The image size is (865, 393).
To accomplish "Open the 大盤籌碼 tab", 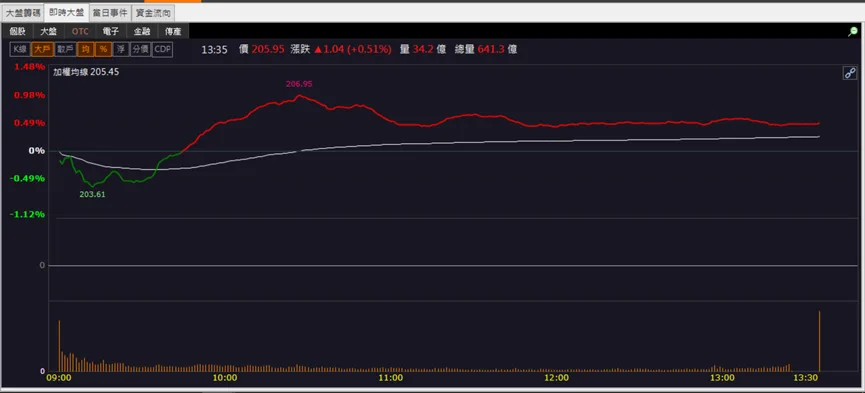I will click(x=23, y=12).
